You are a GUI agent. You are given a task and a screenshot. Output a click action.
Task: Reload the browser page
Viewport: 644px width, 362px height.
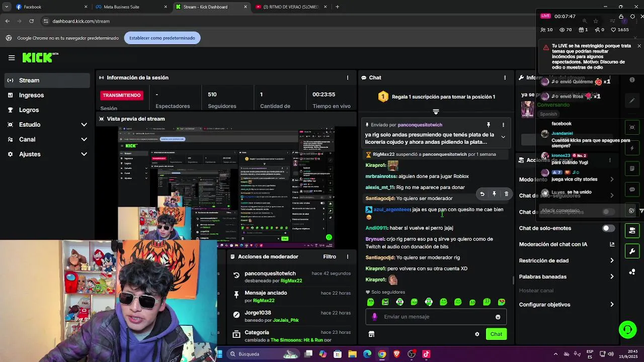coord(31,21)
